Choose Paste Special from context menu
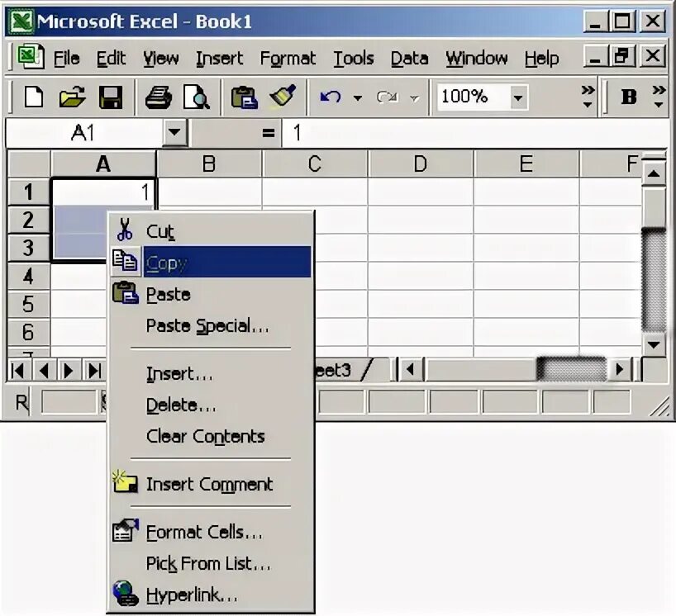This screenshot has height=616, width=676. pos(211,325)
